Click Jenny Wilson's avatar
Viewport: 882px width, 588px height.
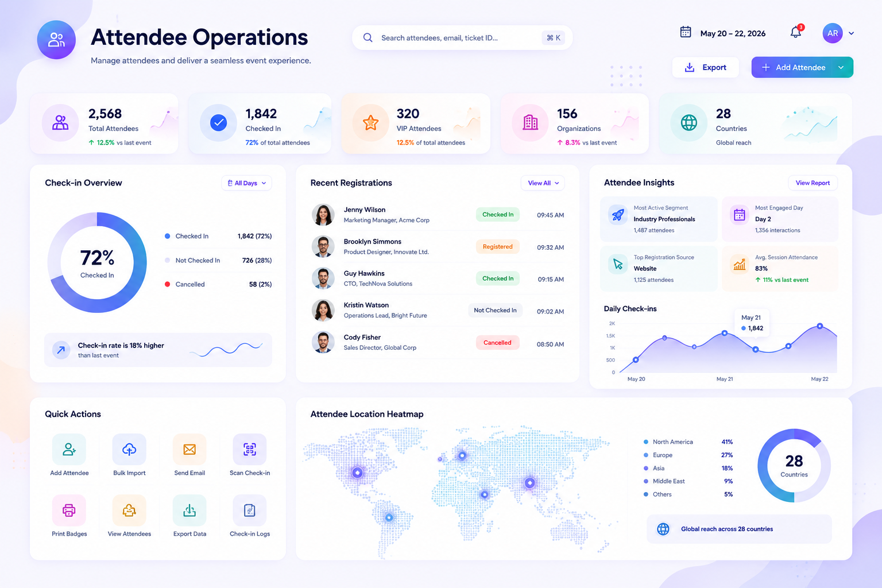(x=323, y=215)
